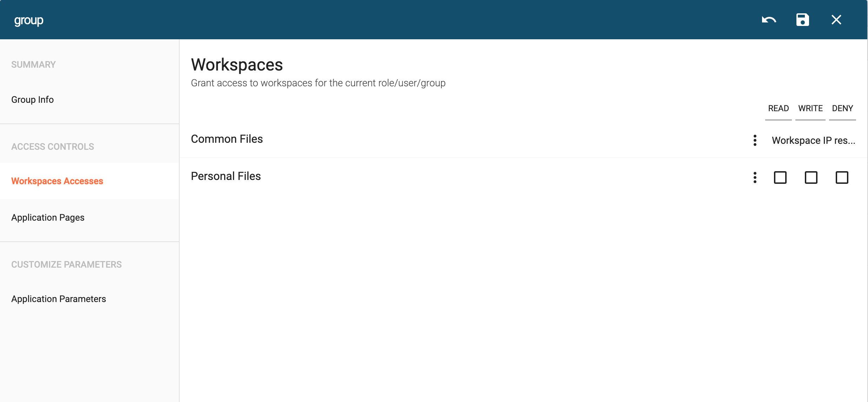The width and height of the screenshot is (868, 402).
Task: Click the DENY column header
Action: click(x=842, y=108)
